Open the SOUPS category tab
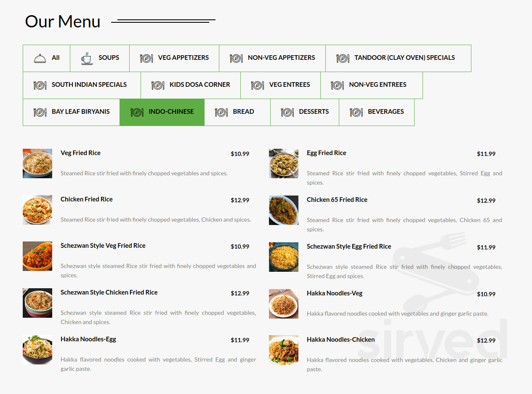 click(x=100, y=58)
